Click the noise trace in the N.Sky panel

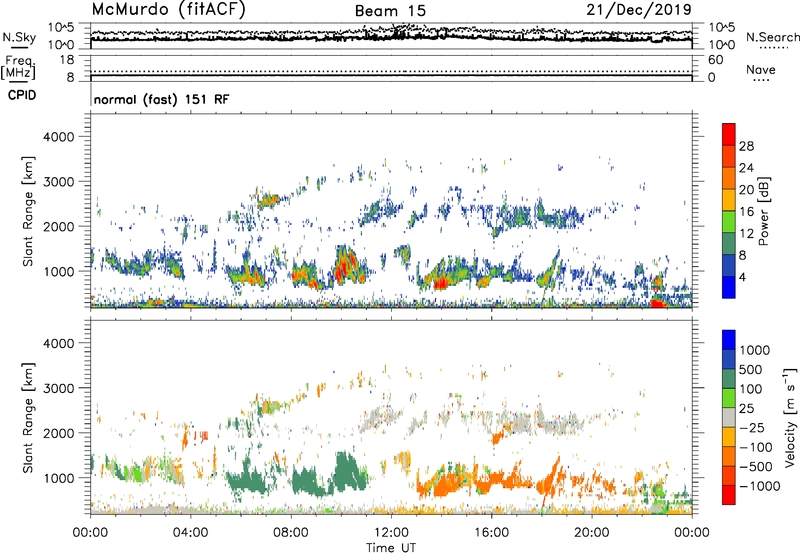point(391,37)
